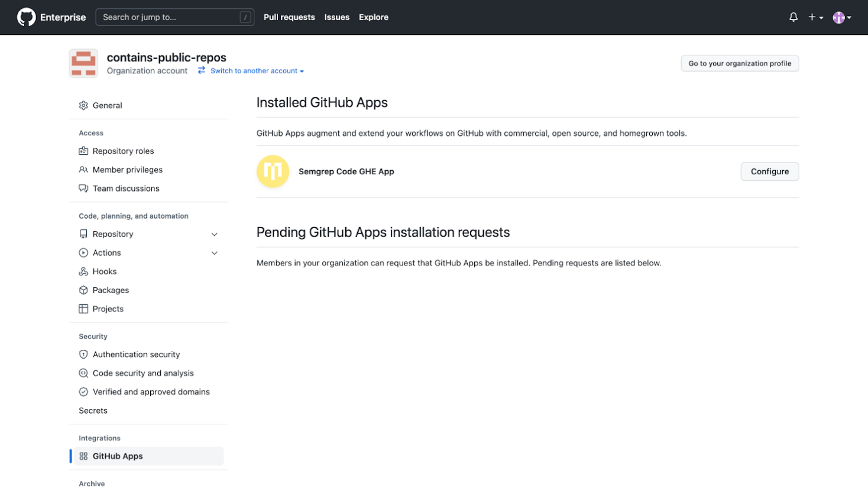
Task: Select the Projects table icon
Action: (83, 308)
